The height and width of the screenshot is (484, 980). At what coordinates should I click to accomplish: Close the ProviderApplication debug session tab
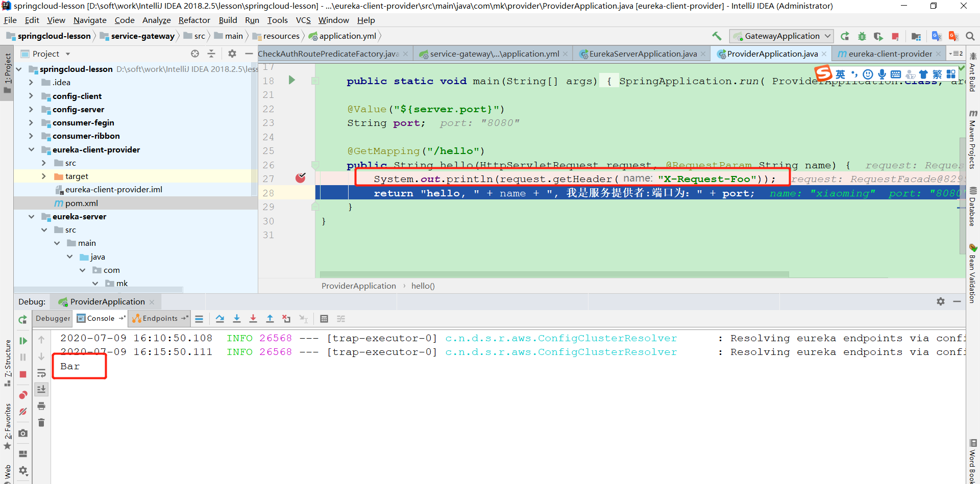pos(152,302)
